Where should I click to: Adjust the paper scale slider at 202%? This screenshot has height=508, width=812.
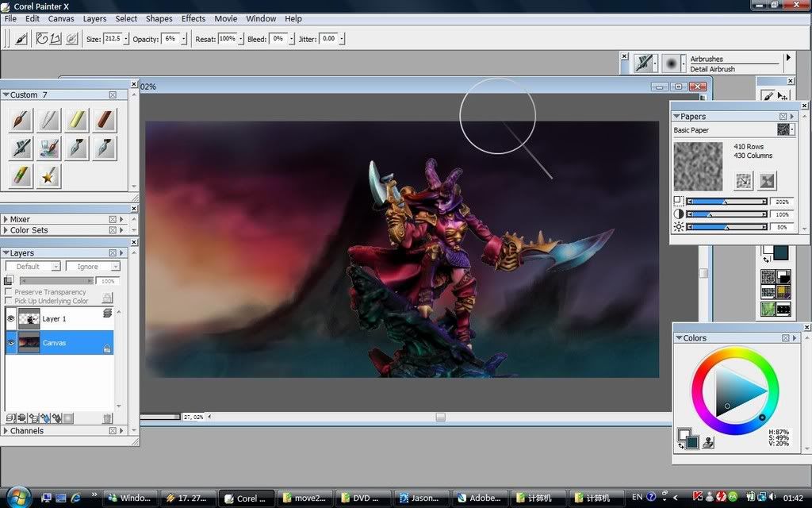pyautogui.click(x=726, y=201)
